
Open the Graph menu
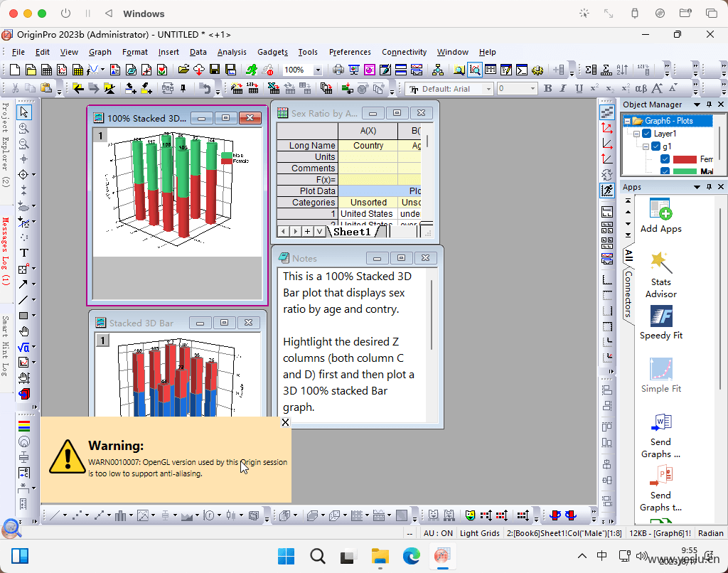coord(100,52)
